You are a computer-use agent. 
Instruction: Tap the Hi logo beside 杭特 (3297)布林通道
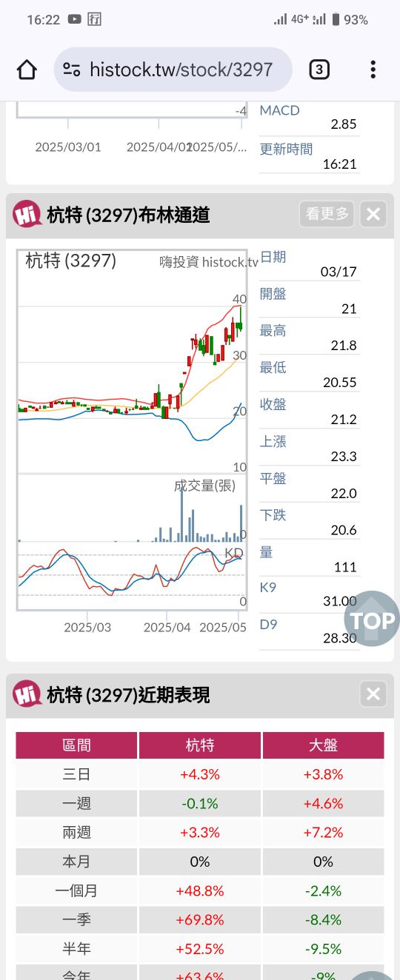click(27, 214)
